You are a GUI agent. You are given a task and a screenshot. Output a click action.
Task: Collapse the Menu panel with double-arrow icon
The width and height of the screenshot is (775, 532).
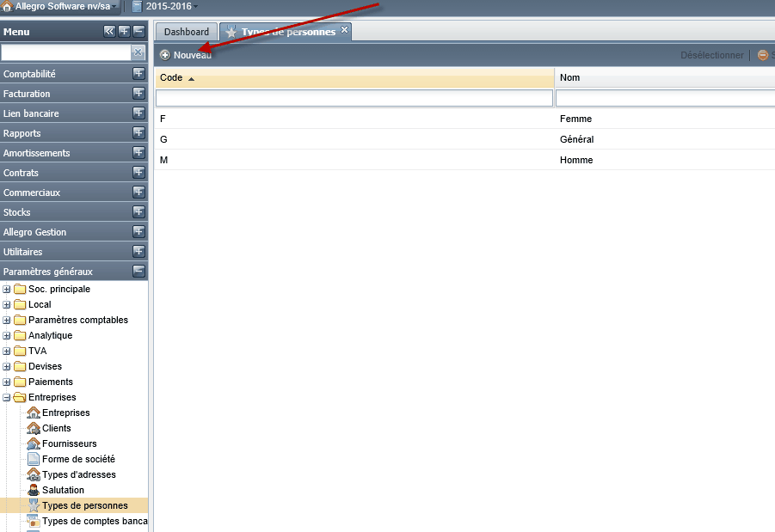109,32
